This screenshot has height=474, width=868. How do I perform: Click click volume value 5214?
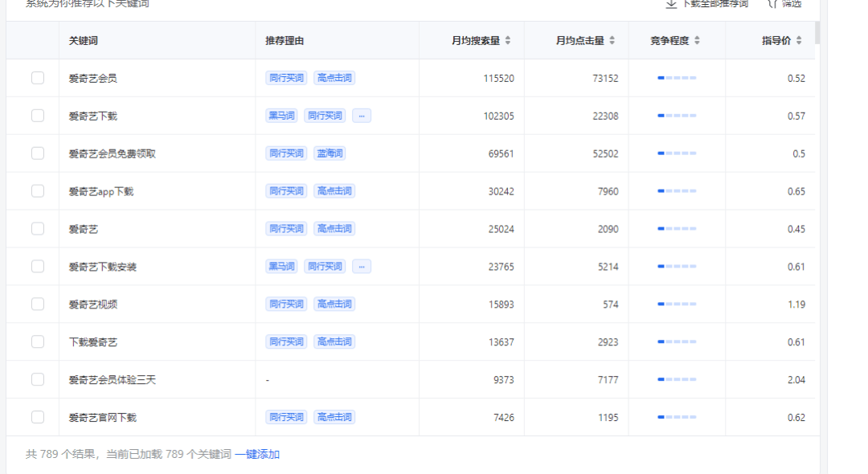click(608, 266)
